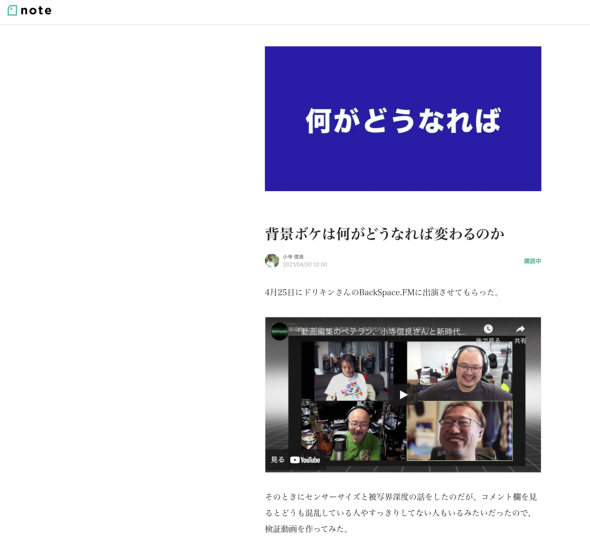Click the bottom-right smiling man in thumbnail
The image size is (590, 549).
[x=459, y=431]
